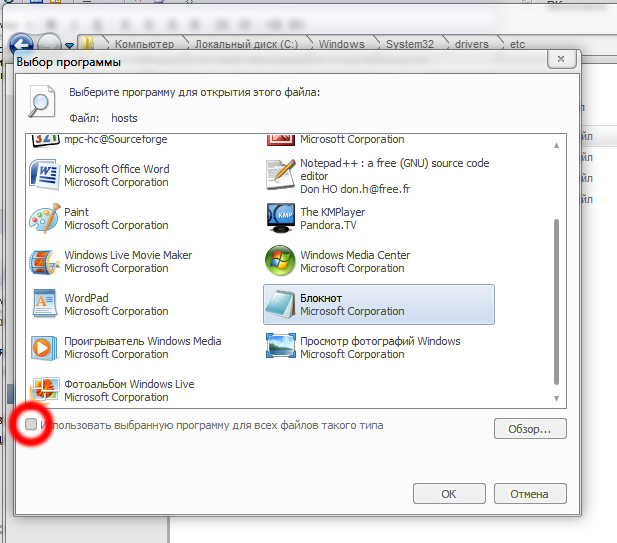Click the program list scrollbar up arrow
Viewport: 617px width, 543px height.
(557, 145)
